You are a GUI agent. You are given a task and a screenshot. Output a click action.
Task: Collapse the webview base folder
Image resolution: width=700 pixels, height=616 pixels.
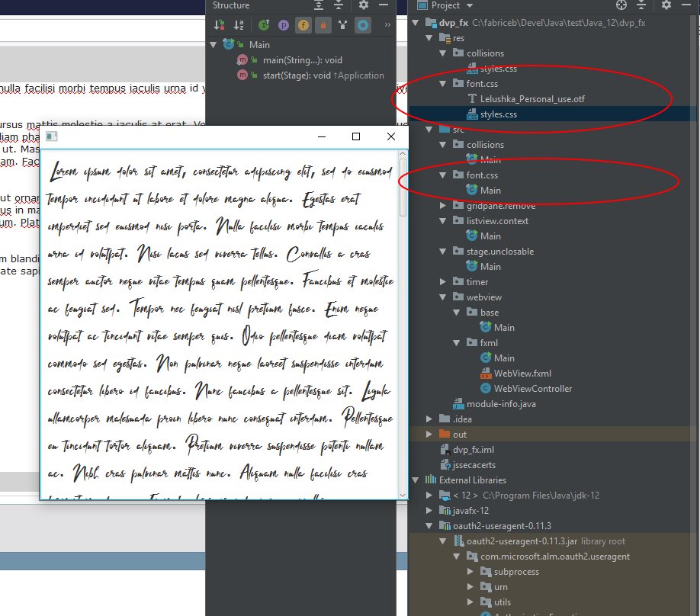(x=456, y=312)
